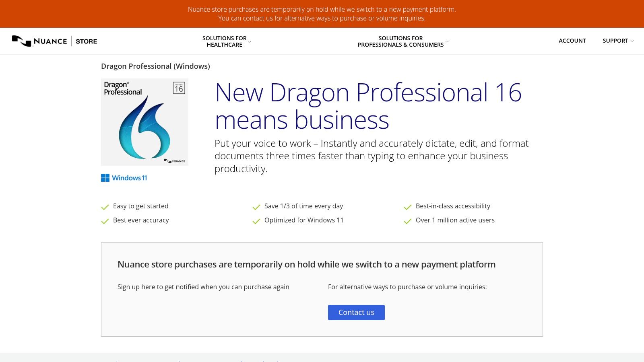
Task: Click the purchases temporarily on hold box heading
Action: coord(306,264)
